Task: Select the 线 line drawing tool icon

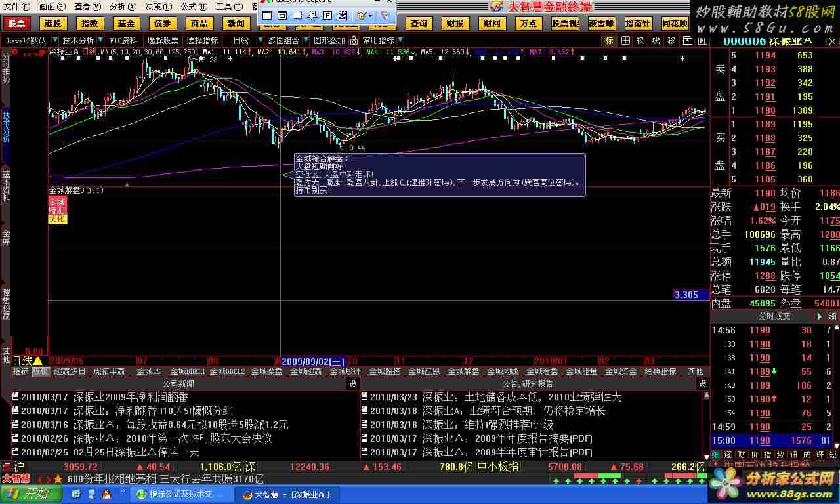Action: click(656, 41)
